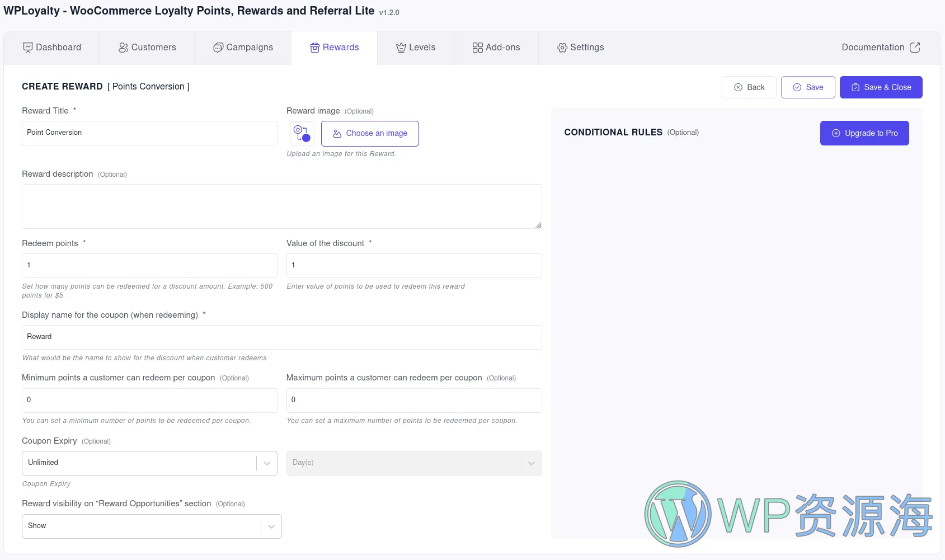Open the Settings tab
The width and height of the screenshot is (945, 560).
coord(580,48)
